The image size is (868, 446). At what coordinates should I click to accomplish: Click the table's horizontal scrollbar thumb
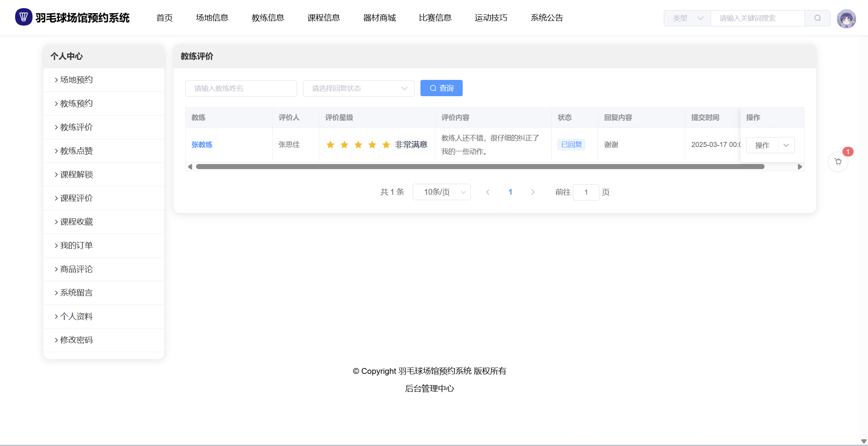[x=480, y=167]
